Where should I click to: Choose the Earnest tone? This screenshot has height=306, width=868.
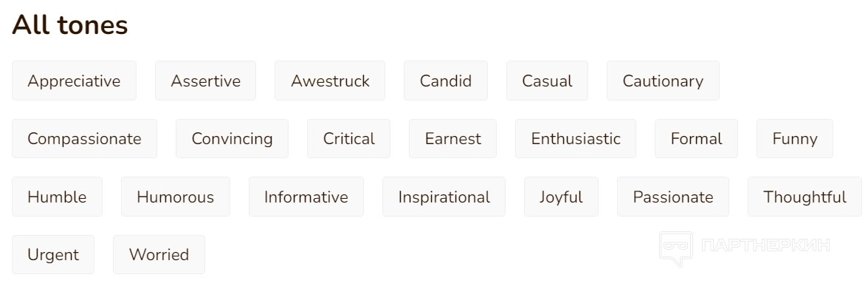(452, 138)
